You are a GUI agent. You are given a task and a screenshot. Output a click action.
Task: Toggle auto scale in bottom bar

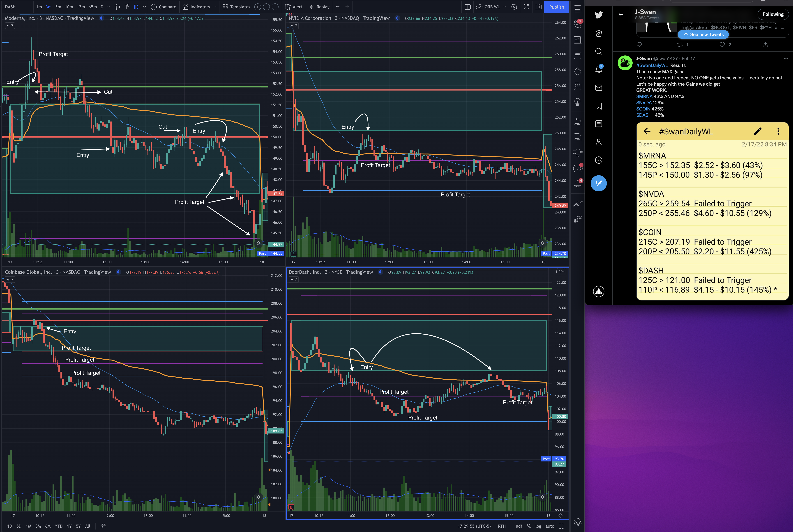pos(550,526)
